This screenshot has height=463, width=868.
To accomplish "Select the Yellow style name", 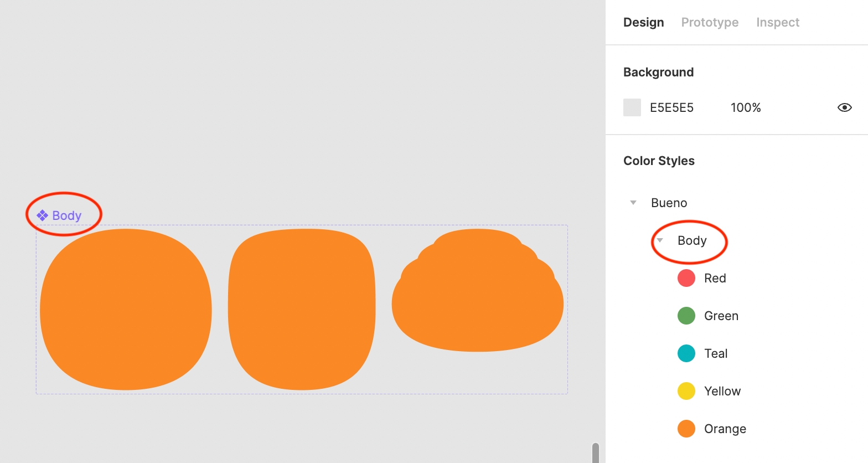I will (x=722, y=391).
